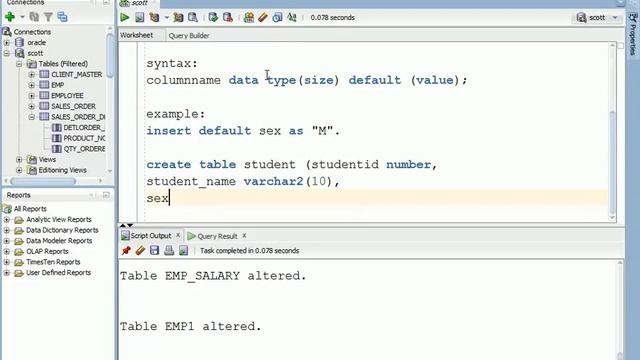The height and width of the screenshot is (360, 640).
Task: Select the CLIENT_MASTER table
Action: [x=76, y=74]
